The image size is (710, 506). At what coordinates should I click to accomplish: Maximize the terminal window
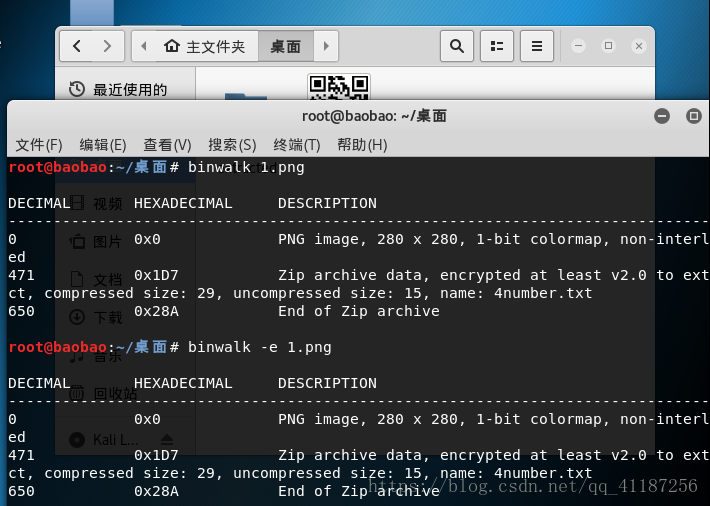pyautogui.click(x=694, y=116)
